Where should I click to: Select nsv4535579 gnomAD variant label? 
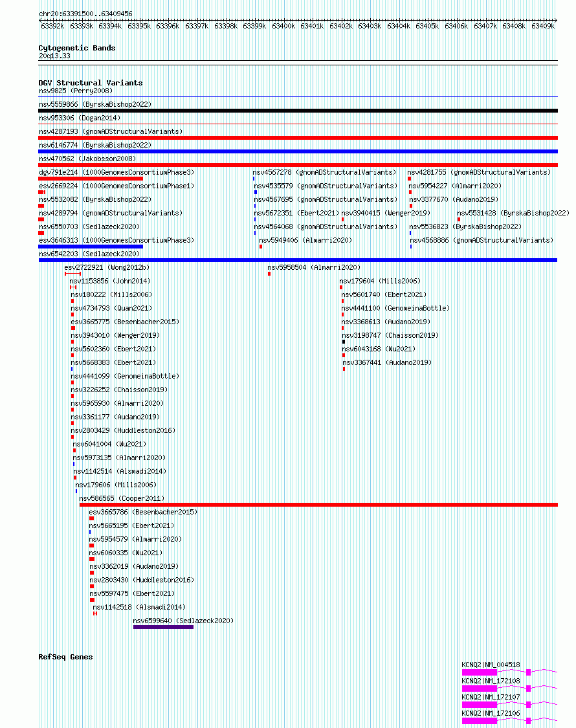(x=326, y=186)
